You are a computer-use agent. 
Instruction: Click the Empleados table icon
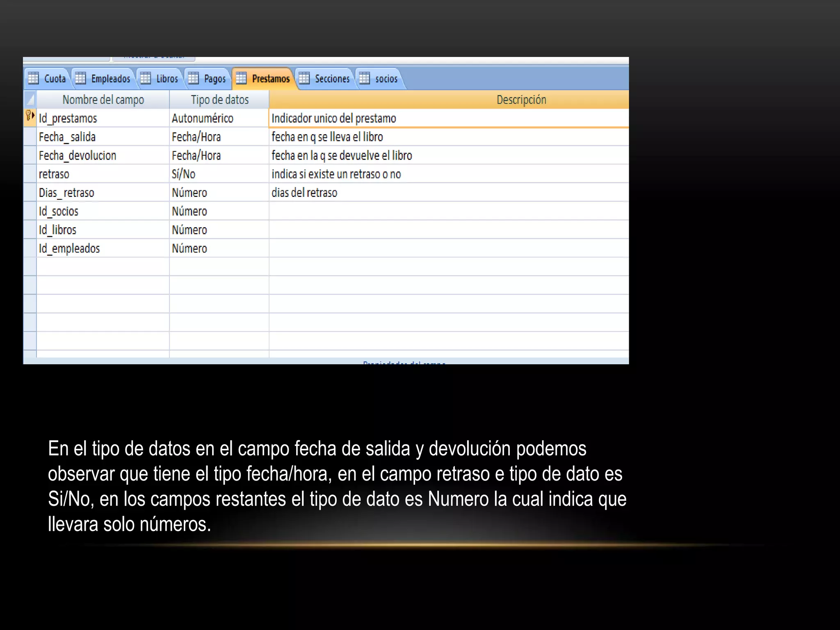pyautogui.click(x=80, y=78)
